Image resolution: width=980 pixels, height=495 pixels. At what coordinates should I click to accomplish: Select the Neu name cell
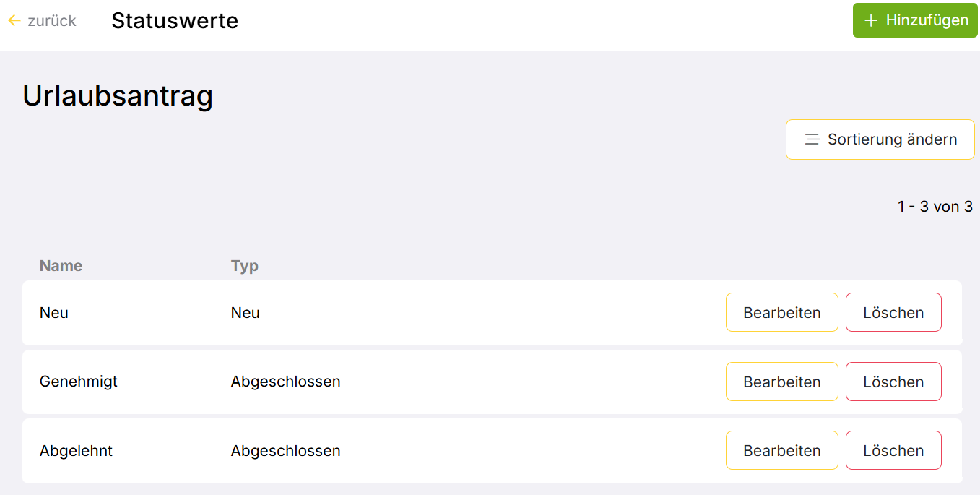coord(54,313)
